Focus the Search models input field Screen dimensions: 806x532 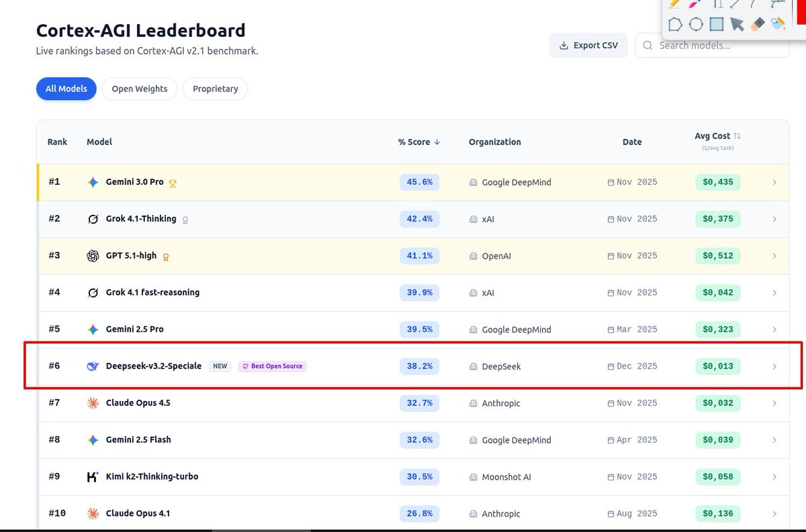pos(712,46)
